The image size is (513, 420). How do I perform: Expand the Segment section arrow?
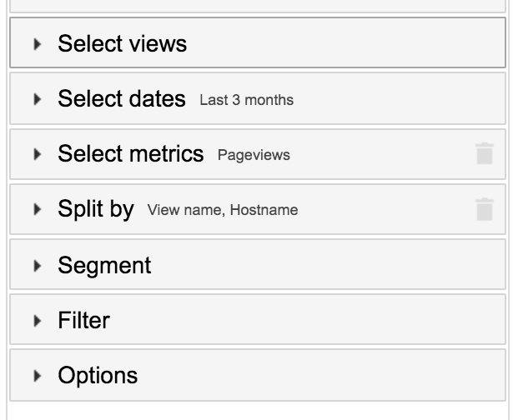pos(38,266)
